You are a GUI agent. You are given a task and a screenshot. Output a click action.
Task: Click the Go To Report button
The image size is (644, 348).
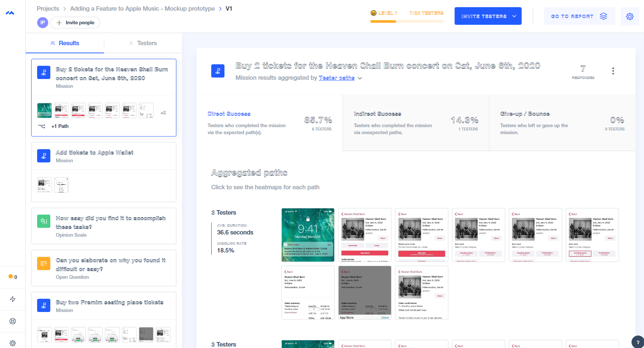[x=579, y=16]
